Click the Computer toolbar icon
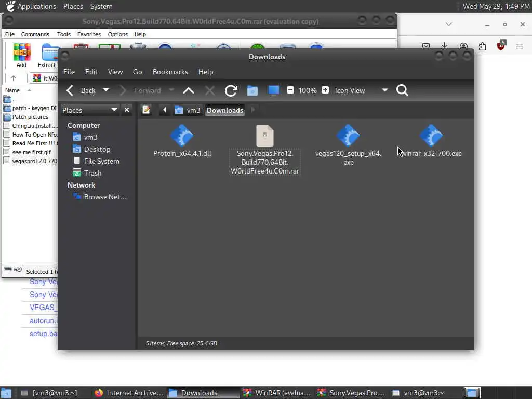This screenshot has height=399, width=532. (273, 90)
